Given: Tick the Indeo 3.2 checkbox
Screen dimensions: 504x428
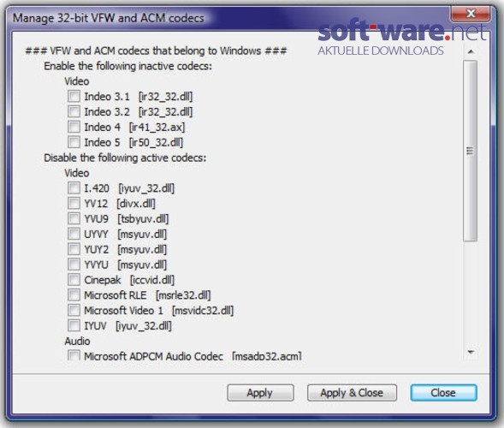Looking at the screenshot, I should 74,111.
